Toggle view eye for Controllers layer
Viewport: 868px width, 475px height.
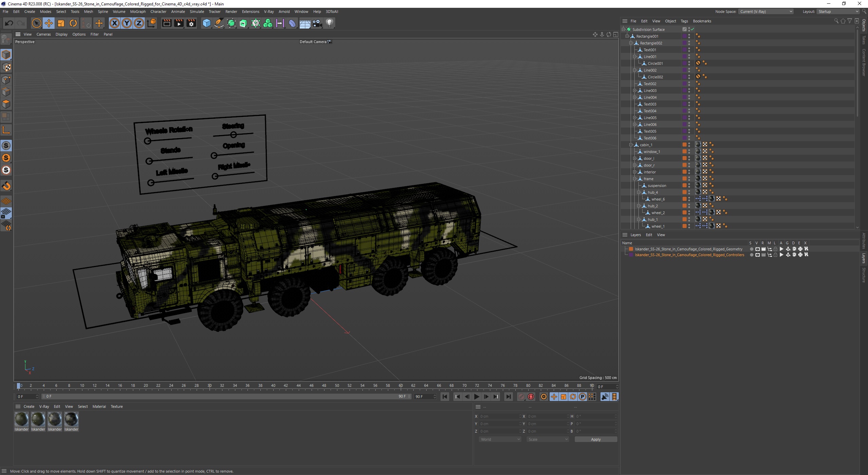point(757,255)
